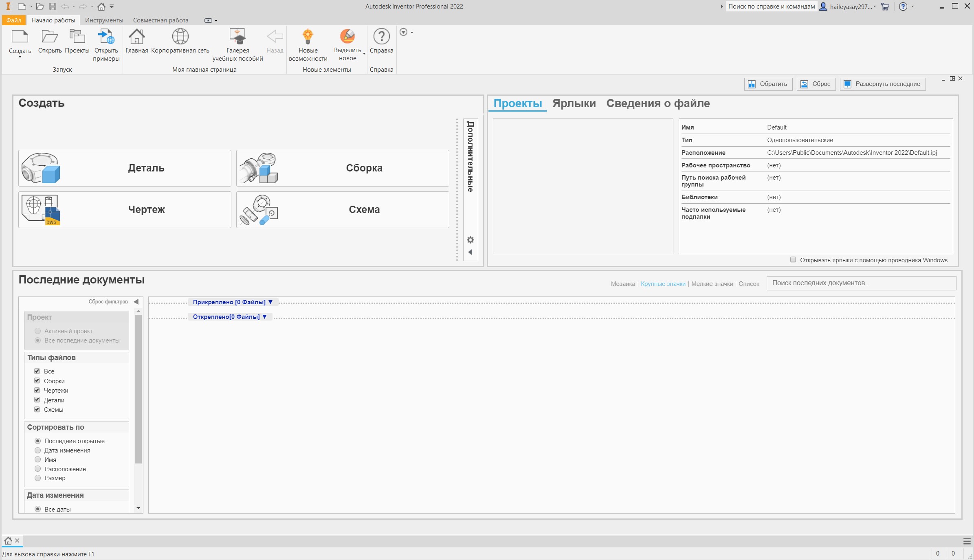Image resolution: width=974 pixels, height=560 pixels.
Task: Click the user account icon
Action: 823,7
